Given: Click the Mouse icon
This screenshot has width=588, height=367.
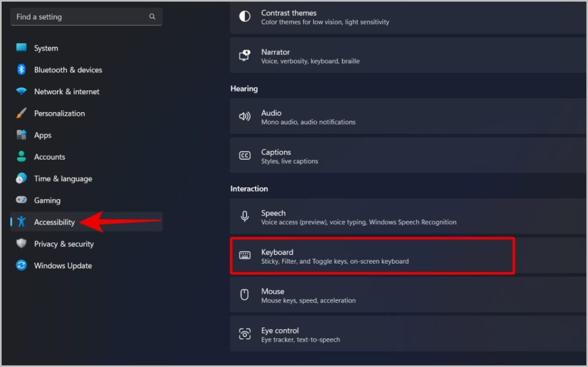Looking at the screenshot, I should [245, 295].
